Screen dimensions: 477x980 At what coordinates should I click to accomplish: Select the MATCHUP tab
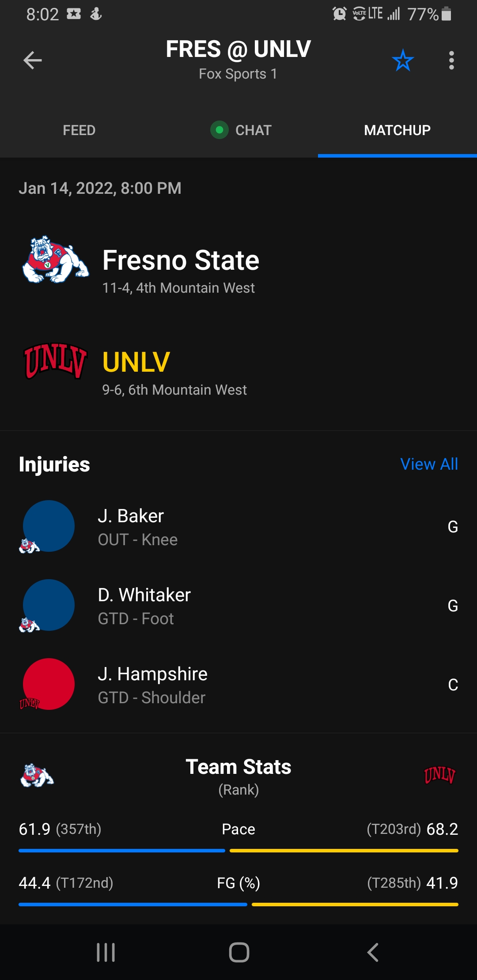397,130
